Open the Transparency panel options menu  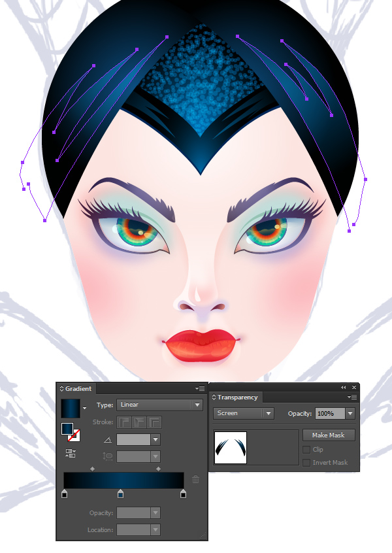pyautogui.click(x=351, y=397)
